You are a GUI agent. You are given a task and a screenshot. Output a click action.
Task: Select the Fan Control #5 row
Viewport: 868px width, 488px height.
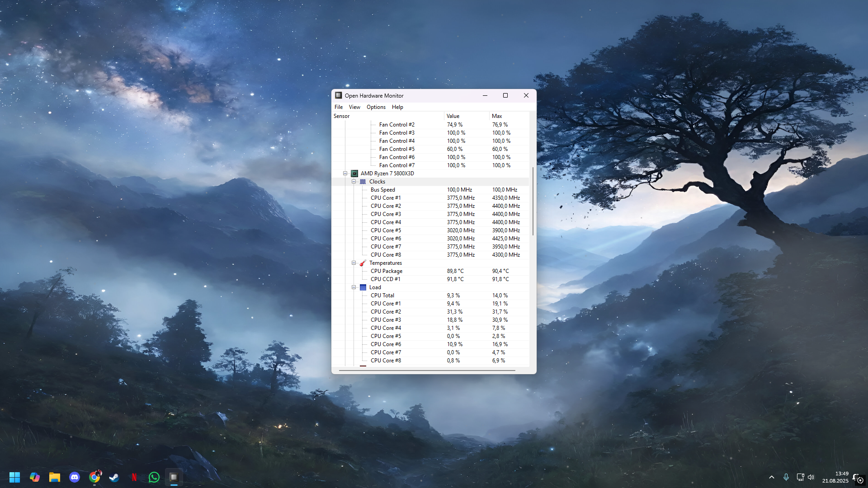click(x=430, y=149)
